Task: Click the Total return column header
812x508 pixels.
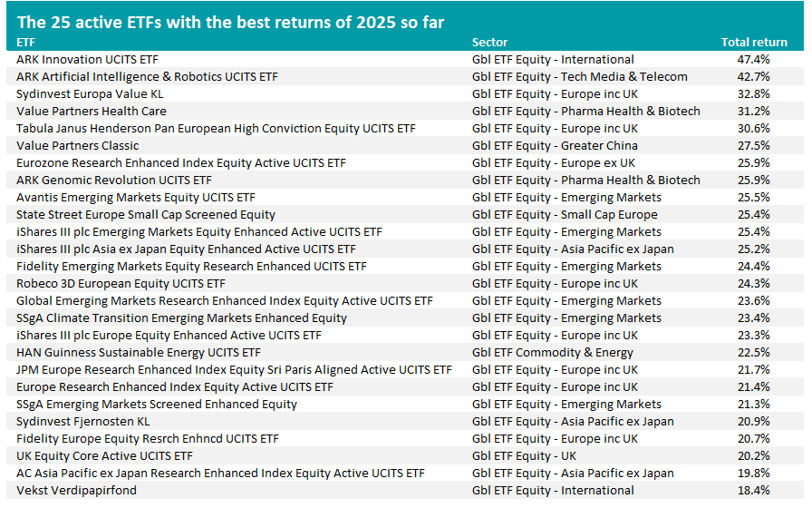Action: click(754, 42)
